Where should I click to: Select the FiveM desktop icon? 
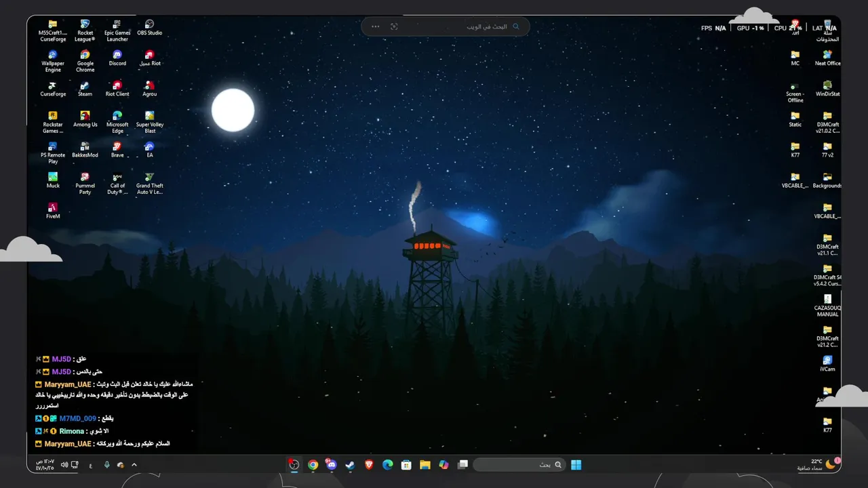(x=53, y=211)
